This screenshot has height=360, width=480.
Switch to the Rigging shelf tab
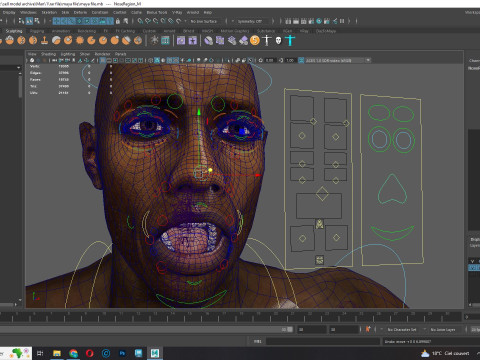(37, 31)
